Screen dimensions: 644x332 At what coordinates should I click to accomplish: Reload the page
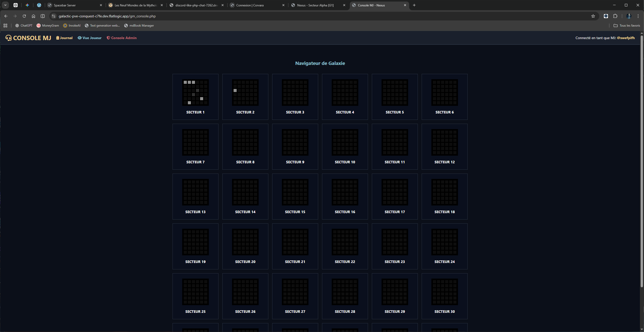(x=24, y=16)
